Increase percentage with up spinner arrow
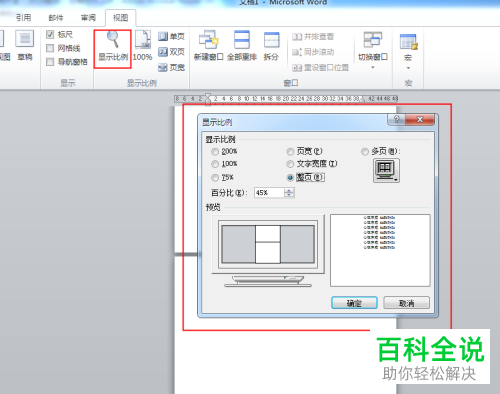This screenshot has height=394, width=500. (x=289, y=190)
